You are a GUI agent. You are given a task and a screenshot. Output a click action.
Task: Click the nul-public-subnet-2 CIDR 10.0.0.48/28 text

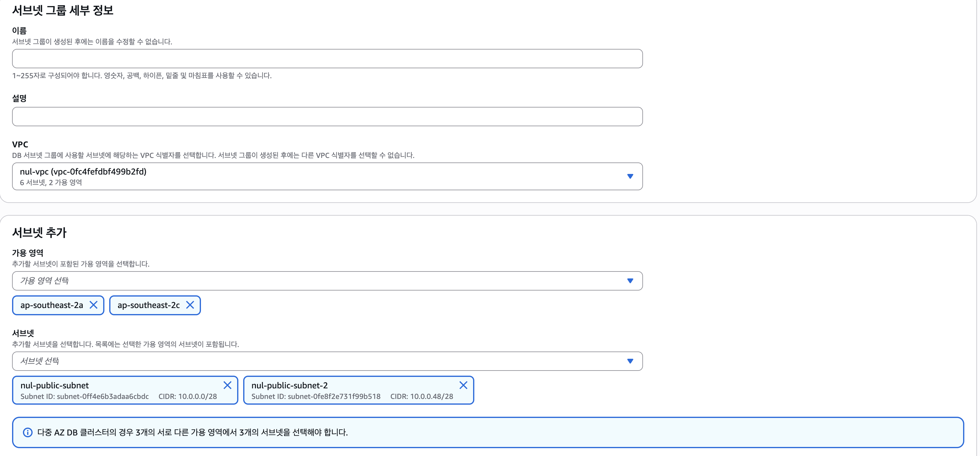[x=422, y=397]
